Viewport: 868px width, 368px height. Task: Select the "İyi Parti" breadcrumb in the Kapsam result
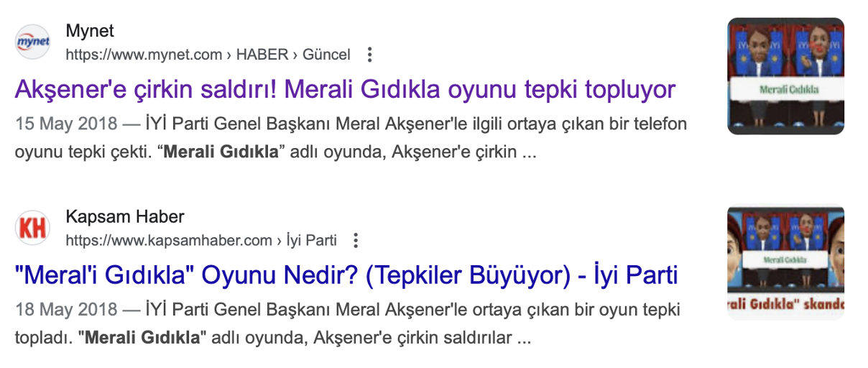tap(311, 240)
